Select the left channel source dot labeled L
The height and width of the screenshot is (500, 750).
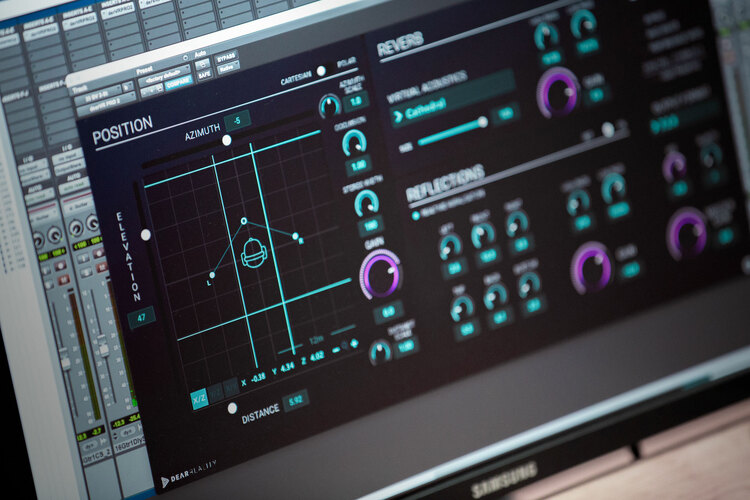(x=212, y=274)
